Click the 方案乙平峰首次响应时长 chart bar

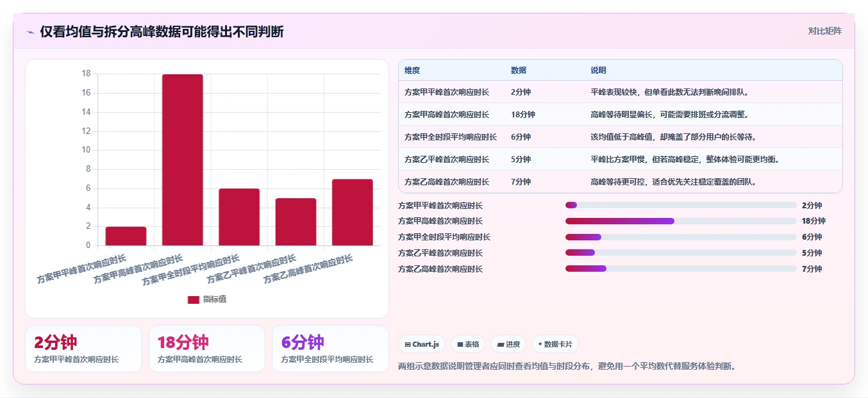click(296, 222)
